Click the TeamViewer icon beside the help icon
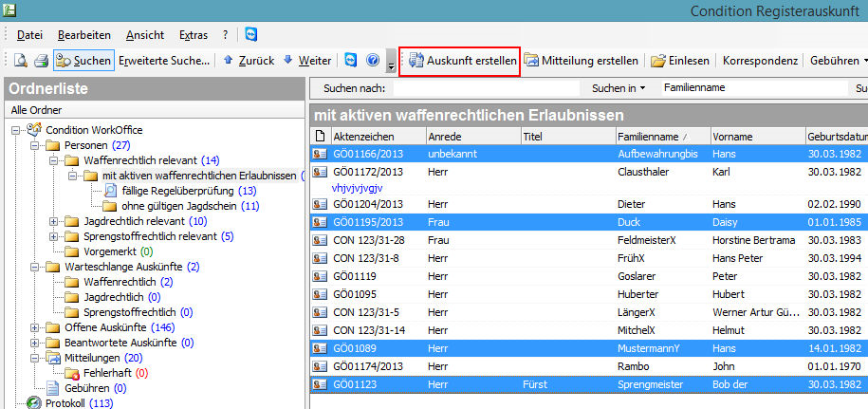 tap(351, 61)
